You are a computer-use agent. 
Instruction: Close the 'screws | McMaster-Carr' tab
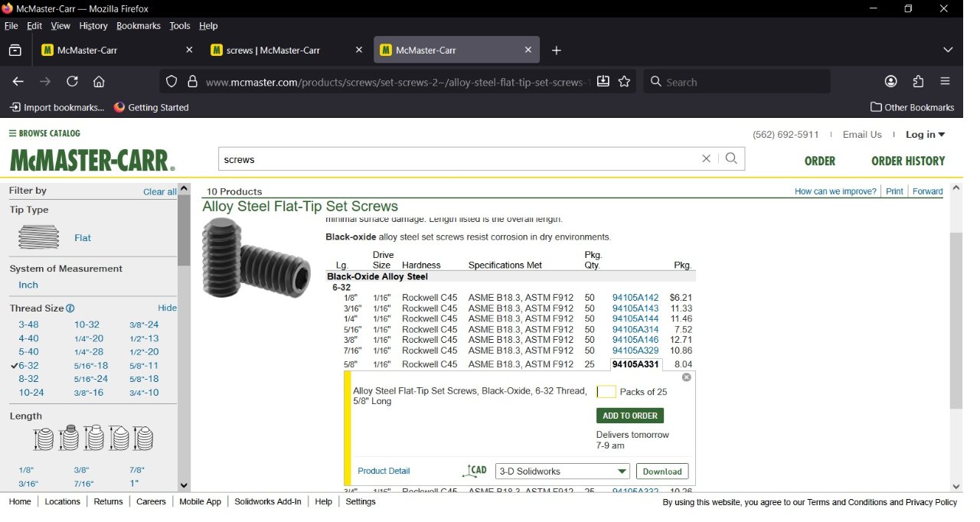[x=359, y=50]
